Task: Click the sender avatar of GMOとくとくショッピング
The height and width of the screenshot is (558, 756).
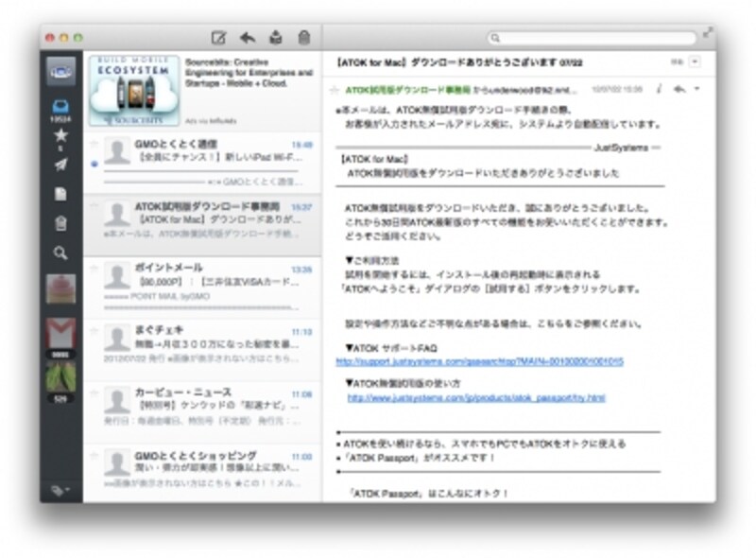Action: (117, 462)
